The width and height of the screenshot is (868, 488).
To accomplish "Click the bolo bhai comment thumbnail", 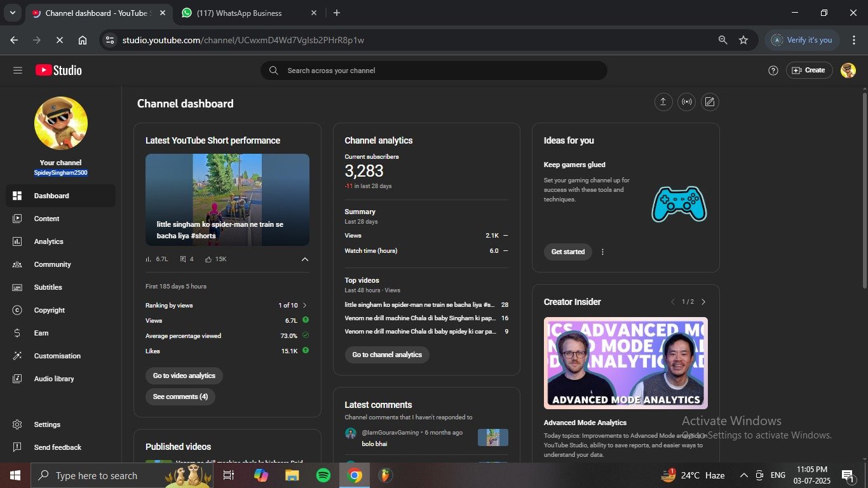I will click(x=493, y=437).
